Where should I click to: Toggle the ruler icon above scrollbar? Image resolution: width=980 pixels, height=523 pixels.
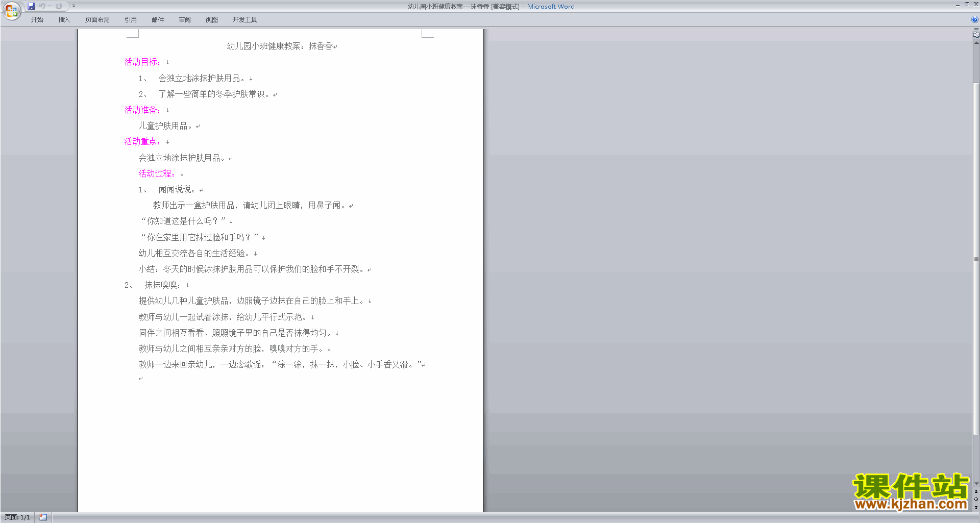[x=976, y=35]
